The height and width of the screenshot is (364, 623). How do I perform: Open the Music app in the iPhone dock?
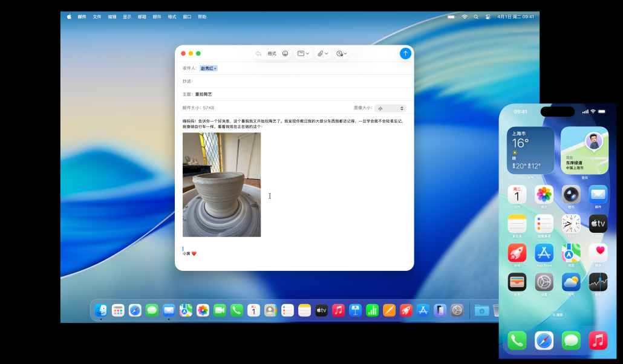[598, 340]
